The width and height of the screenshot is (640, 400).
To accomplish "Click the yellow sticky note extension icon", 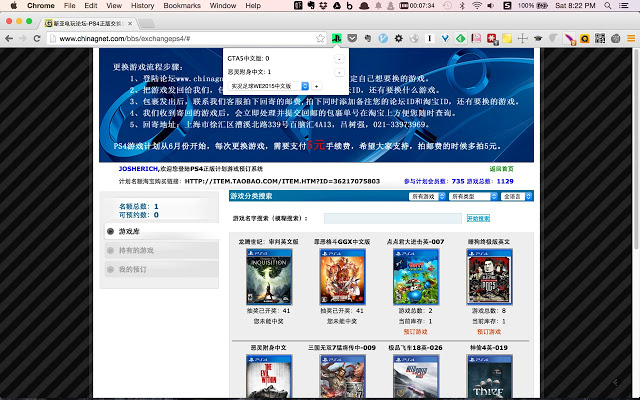I will (507, 38).
